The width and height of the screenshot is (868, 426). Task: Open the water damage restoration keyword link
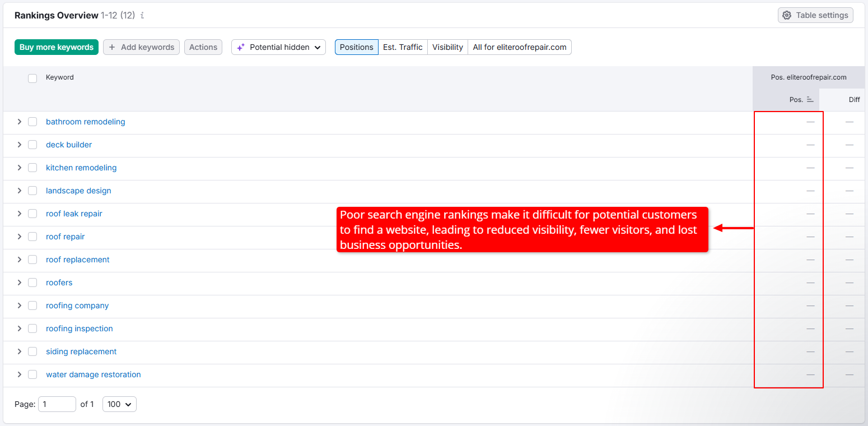click(x=94, y=374)
